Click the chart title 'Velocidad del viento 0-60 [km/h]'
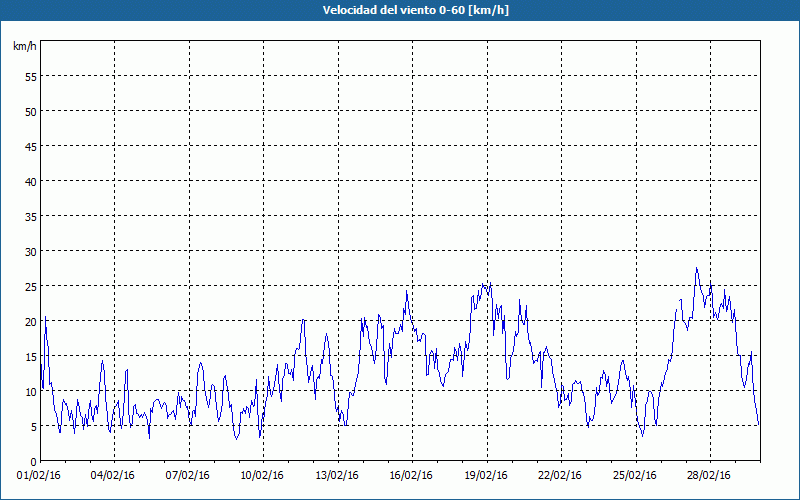This screenshot has width=800, height=500. (x=416, y=10)
